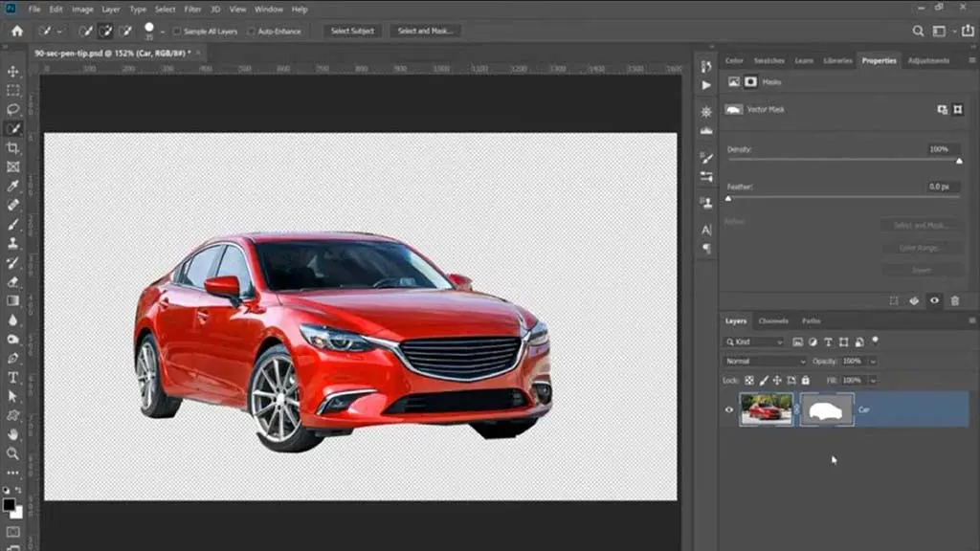Toggle mask visibility eye in Properties

tap(934, 301)
